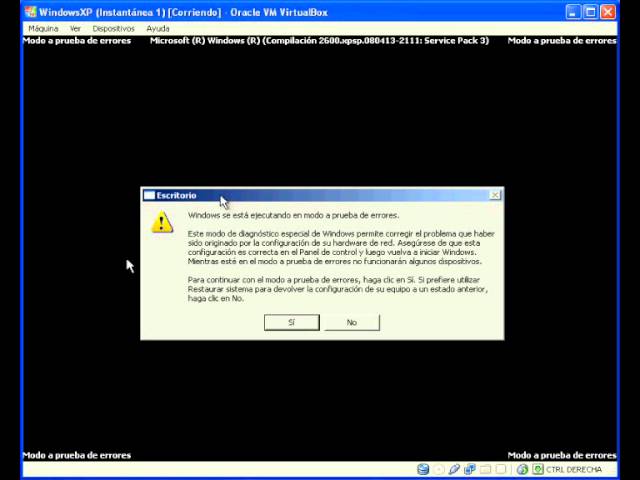Click the No button in the dialog
The height and width of the screenshot is (480, 640).
click(352, 322)
